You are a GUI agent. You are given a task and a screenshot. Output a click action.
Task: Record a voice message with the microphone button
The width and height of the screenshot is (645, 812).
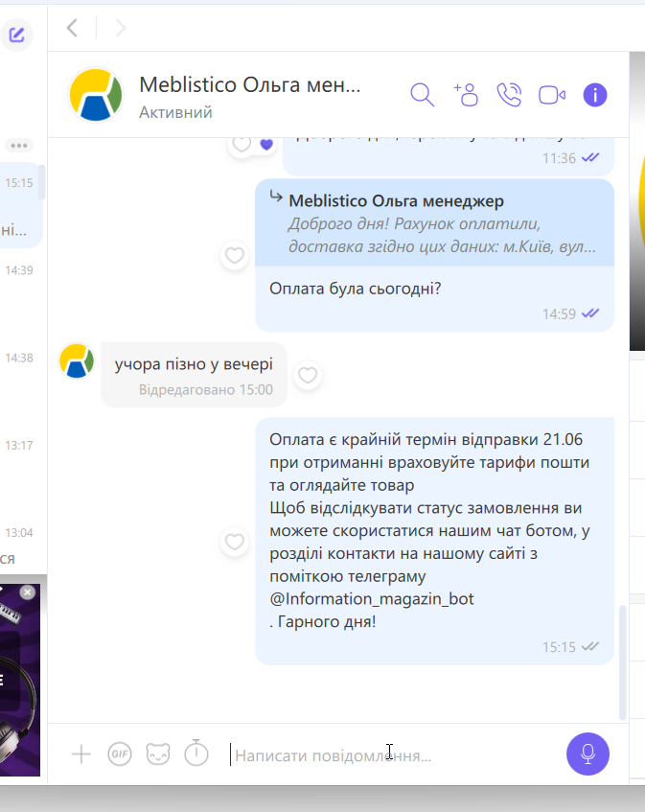click(x=588, y=754)
